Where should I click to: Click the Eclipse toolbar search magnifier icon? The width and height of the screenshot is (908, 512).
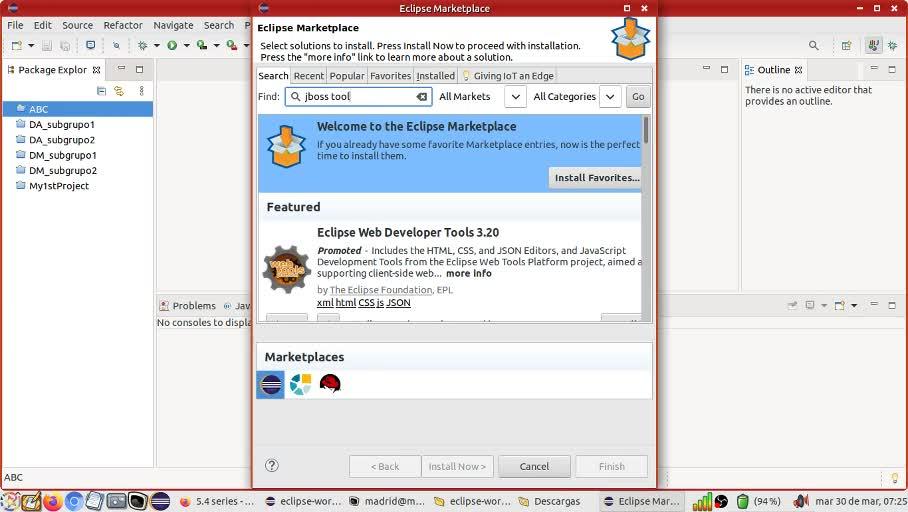[x=814, y=45]
